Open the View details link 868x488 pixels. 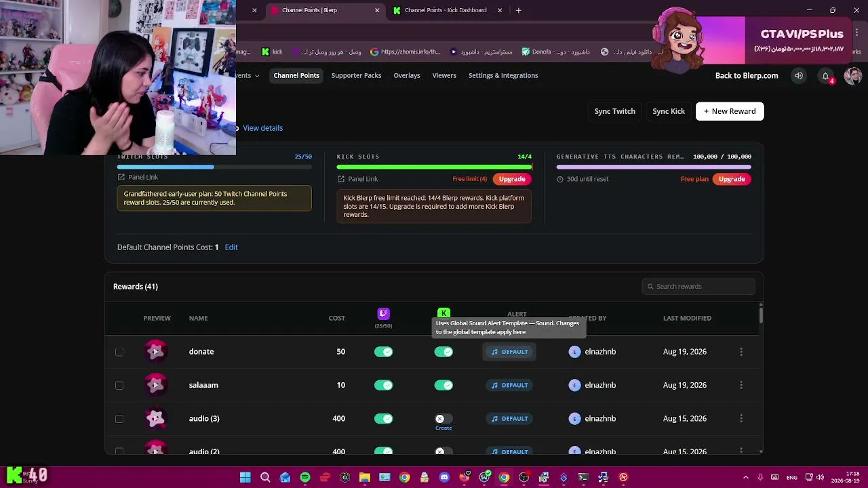tap(262, 127)
